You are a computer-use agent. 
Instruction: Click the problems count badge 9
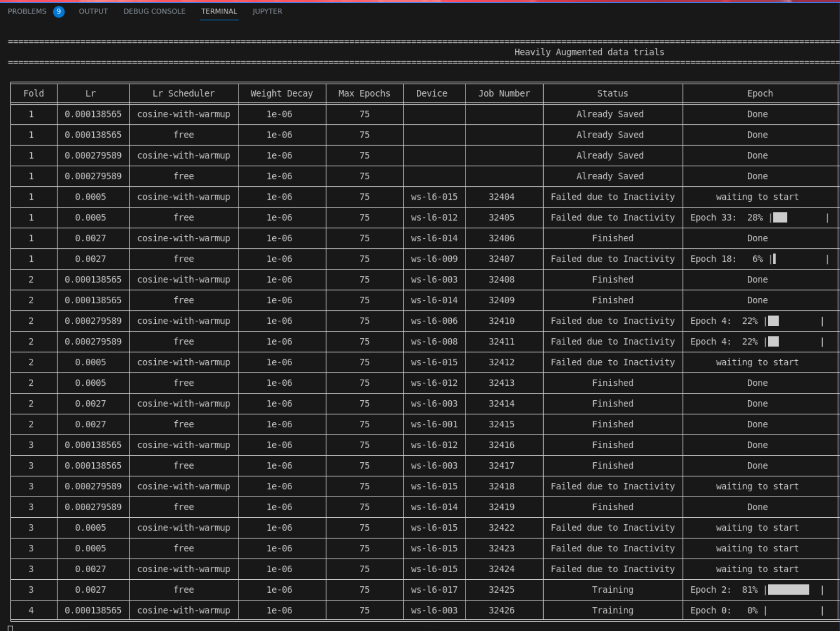click(x=59, y=11)
